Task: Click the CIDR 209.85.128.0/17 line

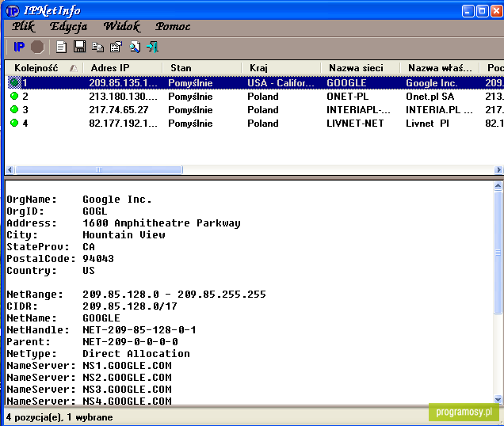Action: click(x=92, y=306)
